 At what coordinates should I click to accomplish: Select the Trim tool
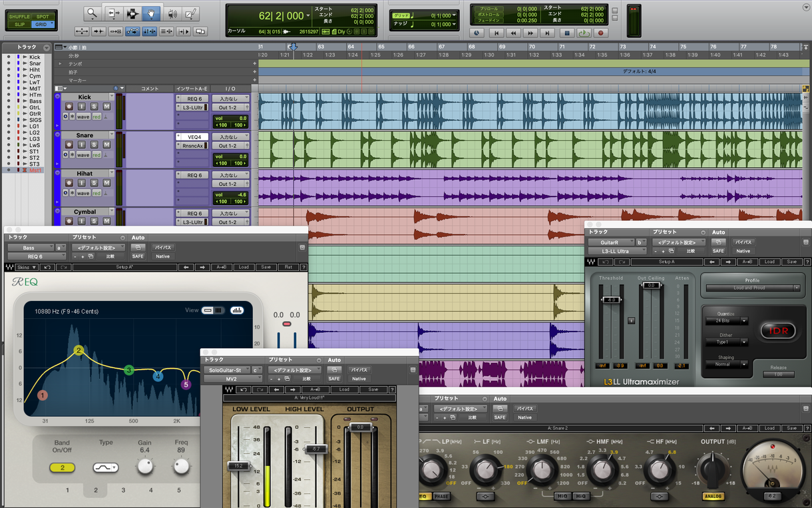point(113,13)
